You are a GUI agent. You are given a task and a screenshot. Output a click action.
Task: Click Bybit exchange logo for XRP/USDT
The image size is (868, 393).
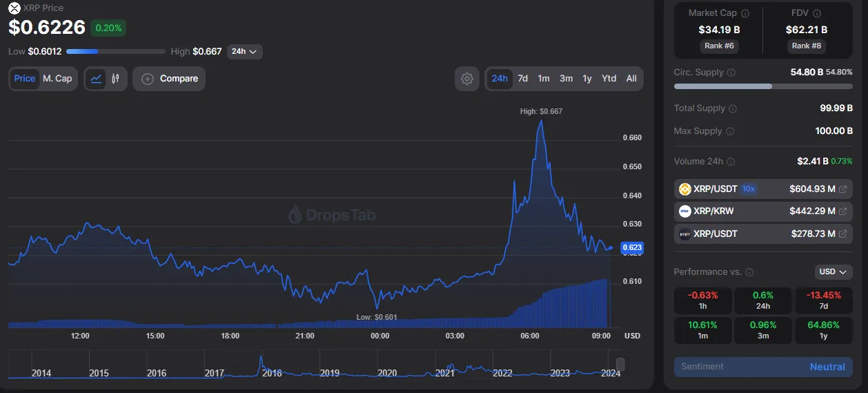click(x=685, y=234)
